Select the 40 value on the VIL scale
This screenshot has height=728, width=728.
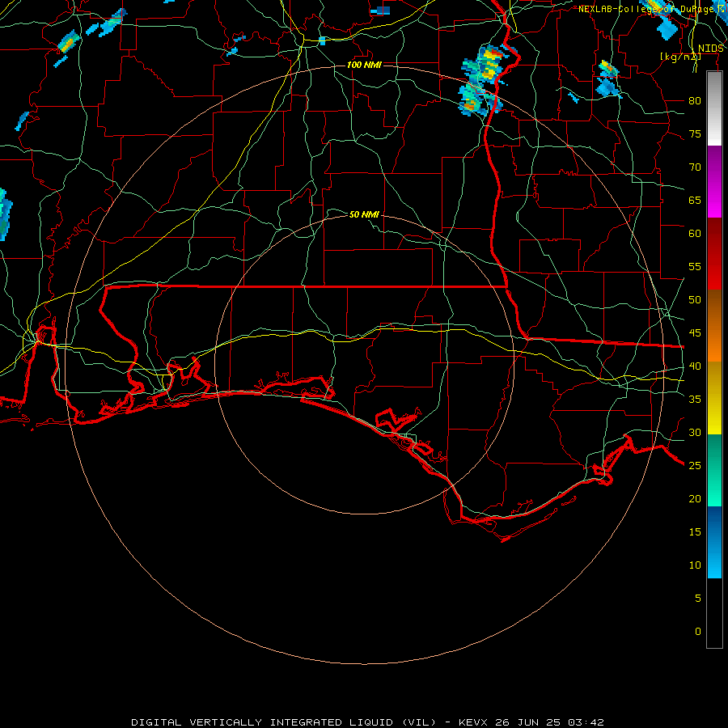(695, 366)
